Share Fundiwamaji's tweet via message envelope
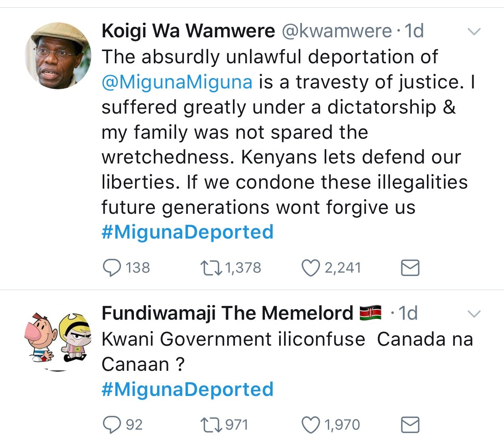 (x=410, y=425)
